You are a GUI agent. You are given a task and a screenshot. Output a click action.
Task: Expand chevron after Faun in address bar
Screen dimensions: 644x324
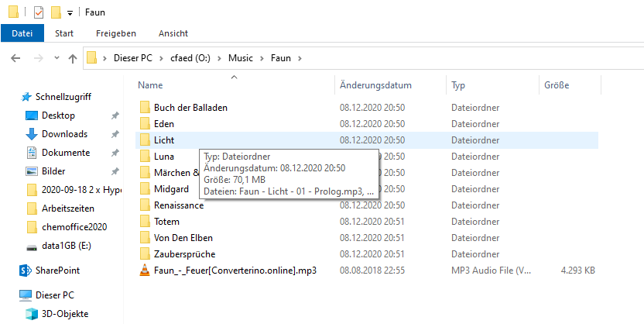[x=300, y=58]
